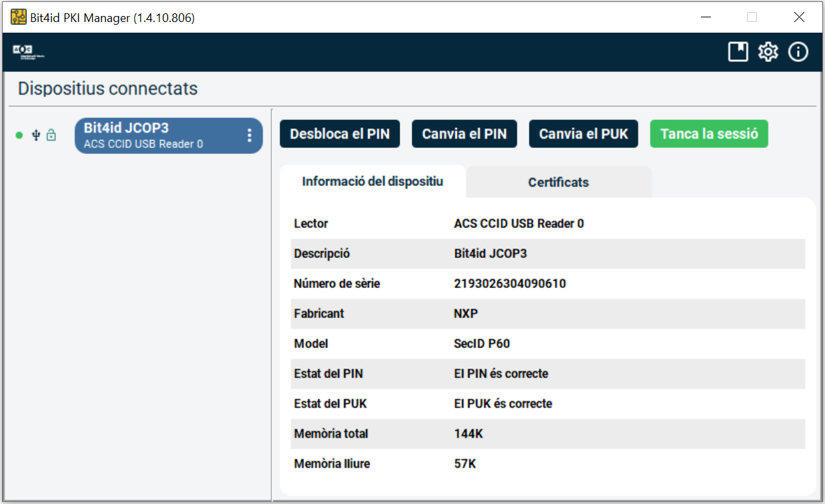Click the Fabricant label
The image size is (825, 504).
tap(319, 314)
